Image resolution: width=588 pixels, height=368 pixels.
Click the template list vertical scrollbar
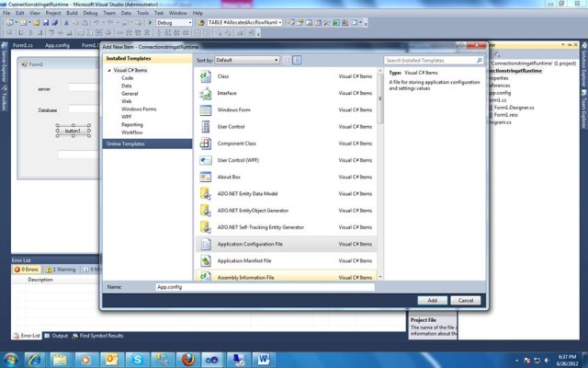click(380, 173)
